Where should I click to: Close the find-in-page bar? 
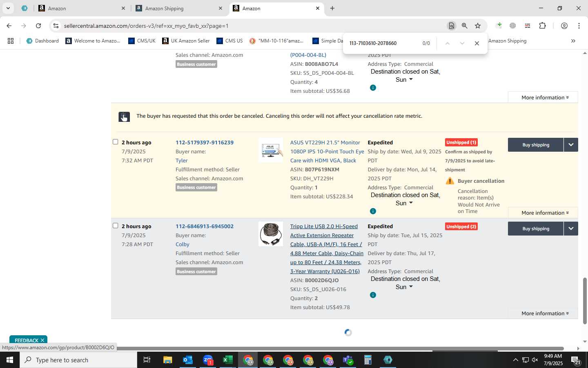click(x=477, y=43)
